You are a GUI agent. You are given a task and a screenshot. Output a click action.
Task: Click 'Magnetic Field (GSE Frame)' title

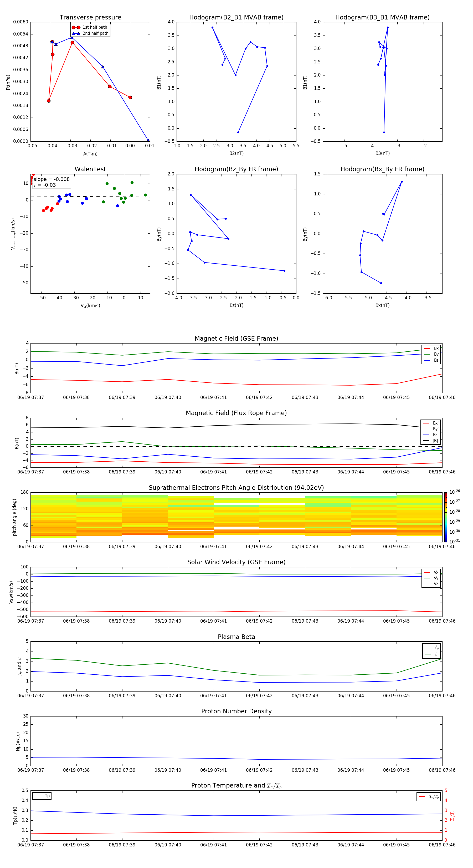coord(236,338)
